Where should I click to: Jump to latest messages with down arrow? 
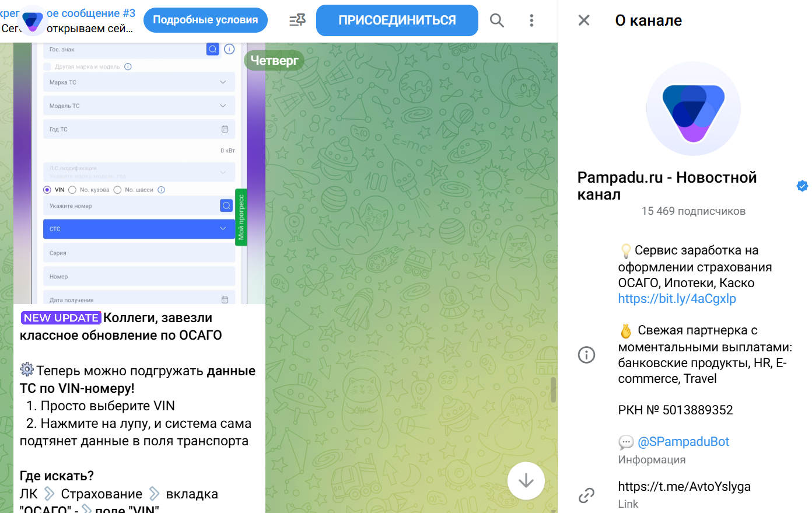point(526,481)
